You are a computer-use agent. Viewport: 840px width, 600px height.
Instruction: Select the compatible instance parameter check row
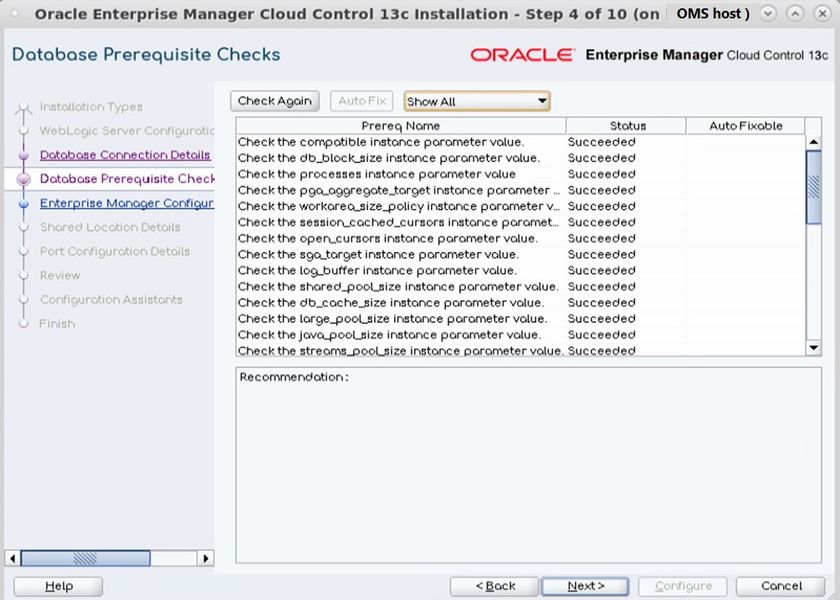click(x=520, y=142)
